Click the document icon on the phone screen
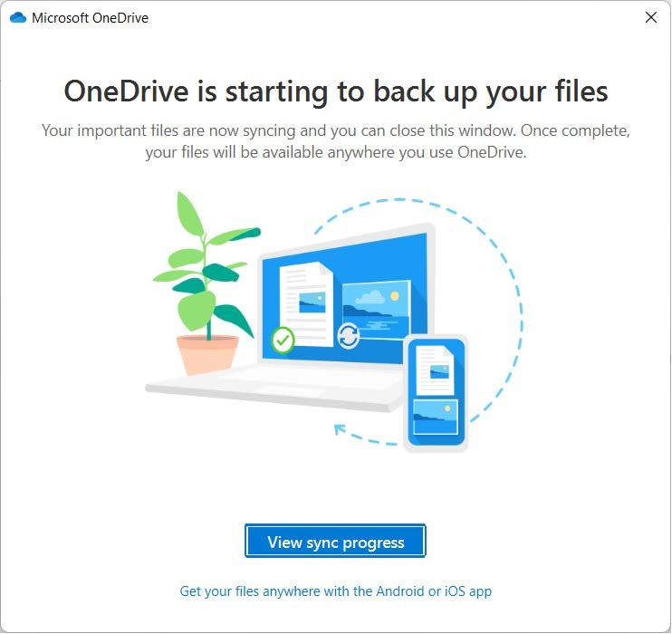Screen dimensions: 672x634 435,371
